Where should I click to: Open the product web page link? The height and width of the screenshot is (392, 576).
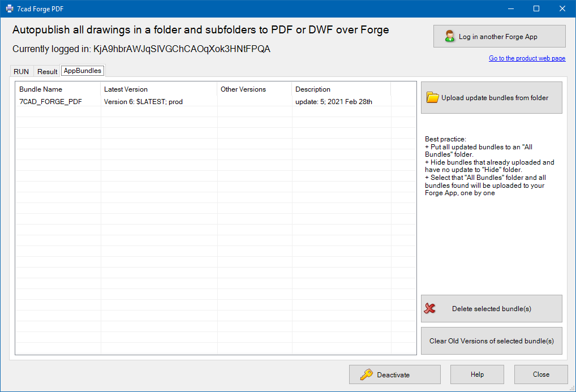(527, 58)
